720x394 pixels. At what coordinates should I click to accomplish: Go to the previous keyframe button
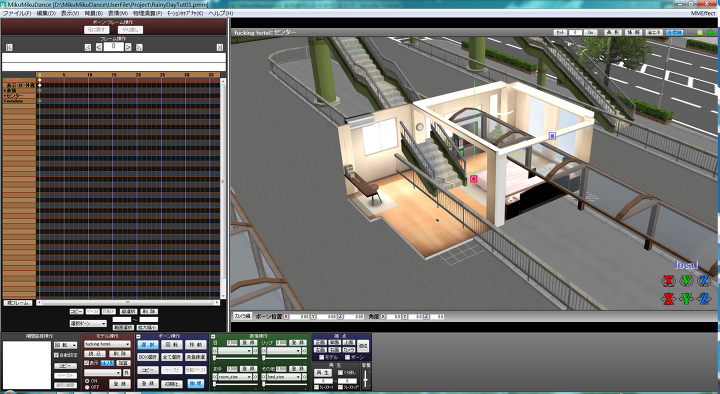coord(88,47)
